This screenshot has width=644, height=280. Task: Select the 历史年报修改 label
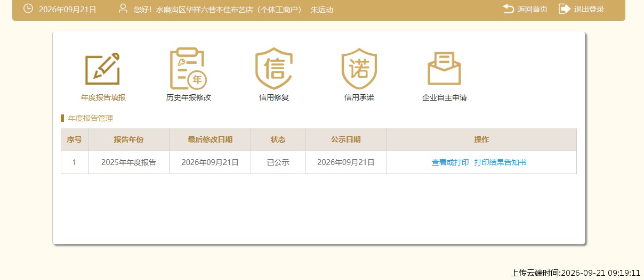(189, 98)
